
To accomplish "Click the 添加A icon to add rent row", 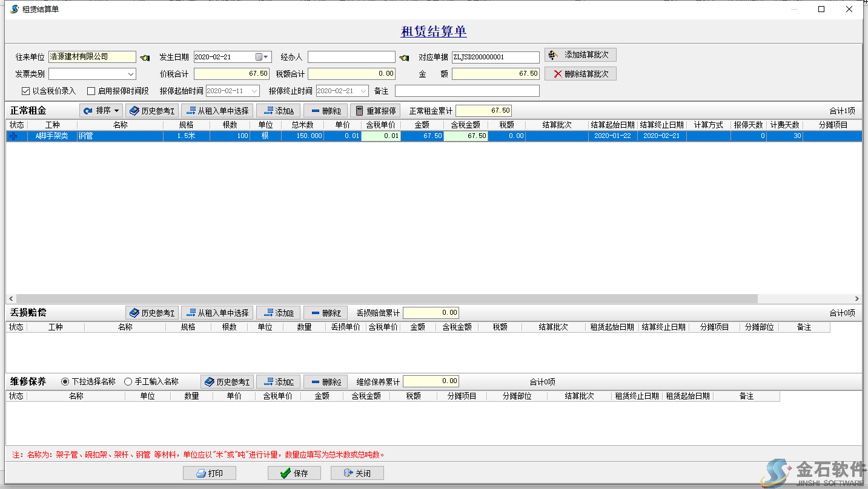I will [x=277, y=110].
